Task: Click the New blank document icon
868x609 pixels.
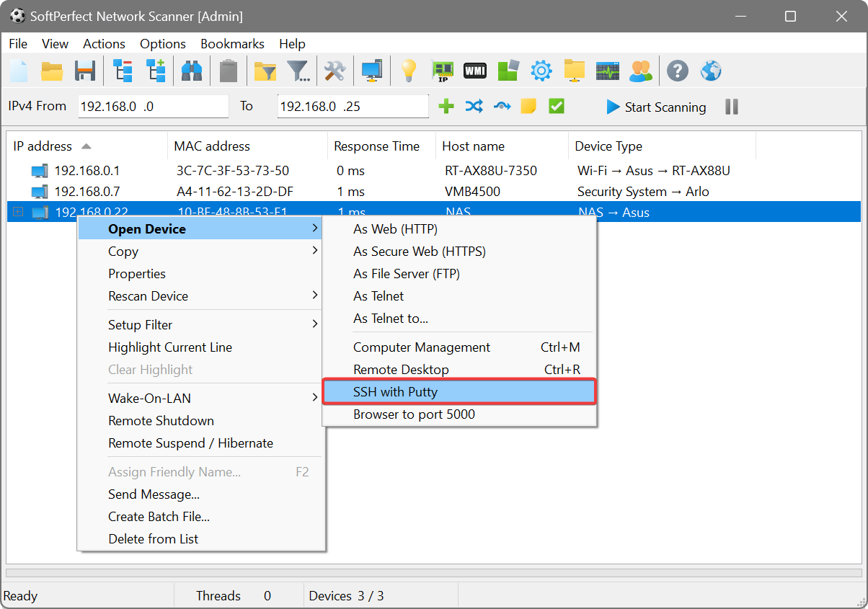Action: [x=19, y=71]
